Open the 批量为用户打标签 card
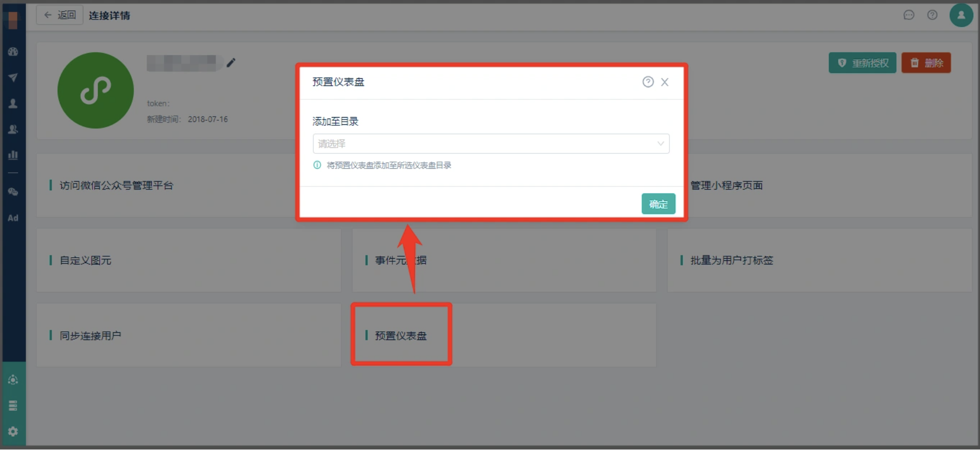The image size is (980, 450). point(820,260)
